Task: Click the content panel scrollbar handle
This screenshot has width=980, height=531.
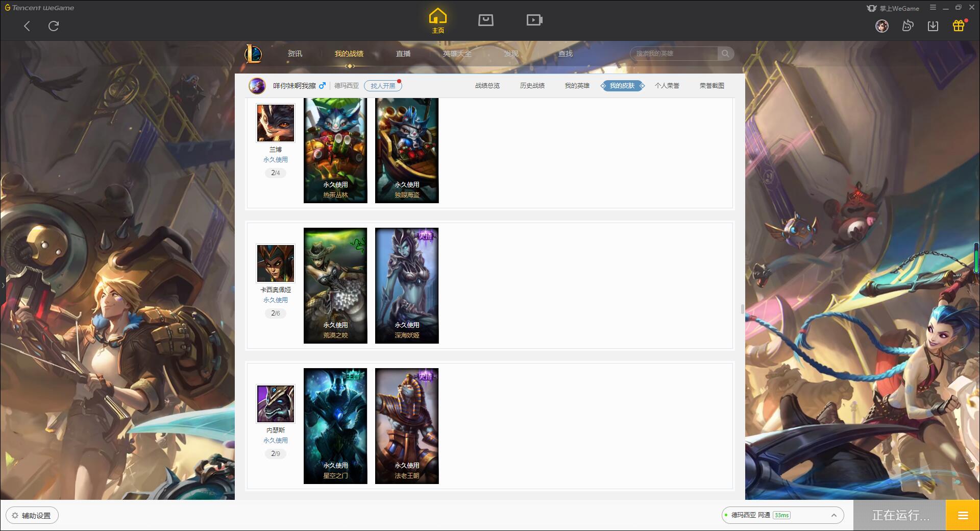Action: (742, 309)
